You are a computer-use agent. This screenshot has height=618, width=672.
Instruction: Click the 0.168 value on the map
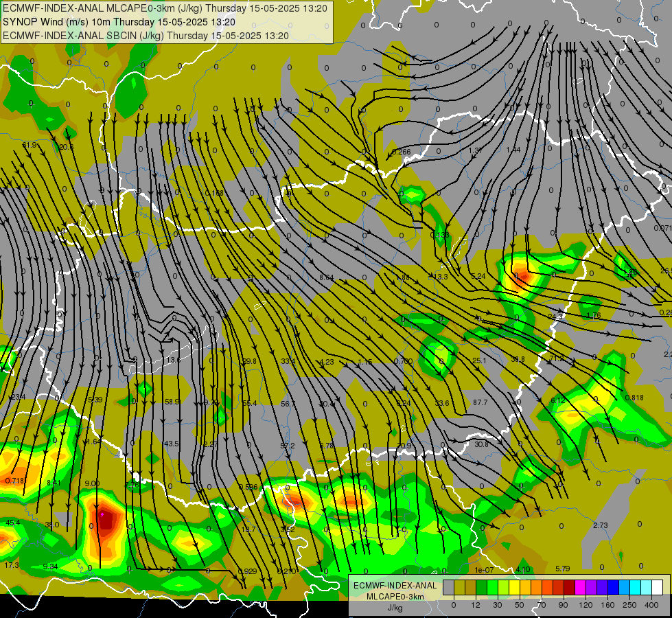214,193
